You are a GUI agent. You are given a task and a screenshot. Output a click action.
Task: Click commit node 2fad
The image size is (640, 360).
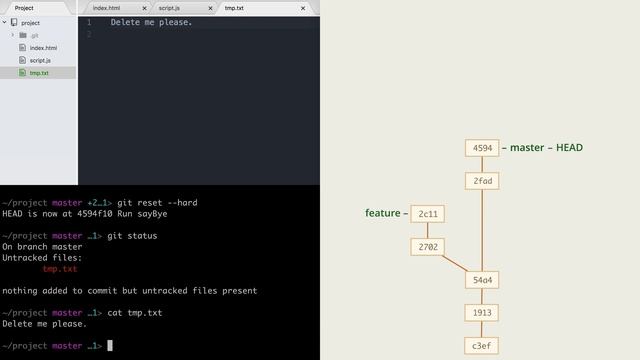pos(482,181)
